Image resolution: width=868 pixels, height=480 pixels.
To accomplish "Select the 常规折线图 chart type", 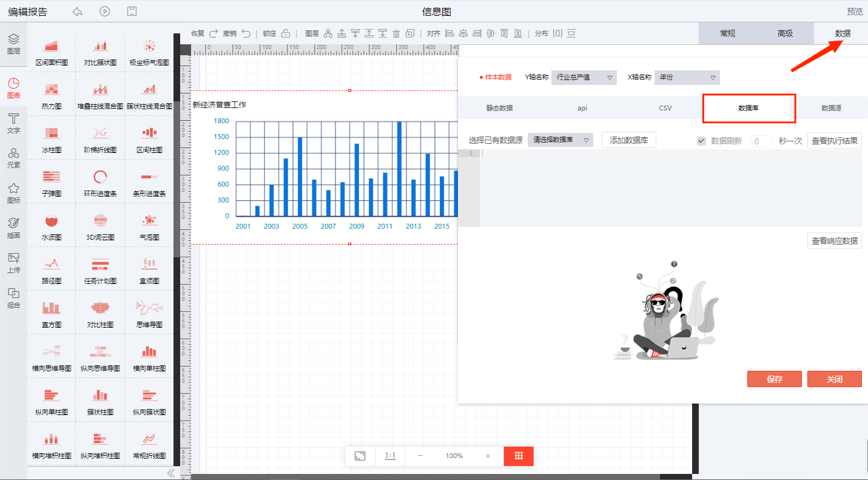I will 149,445.
